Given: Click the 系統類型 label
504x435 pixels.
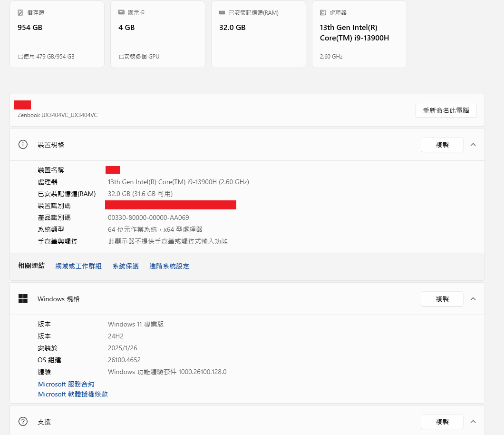Looking at the screenshot, I should click(x=51, y=229).
